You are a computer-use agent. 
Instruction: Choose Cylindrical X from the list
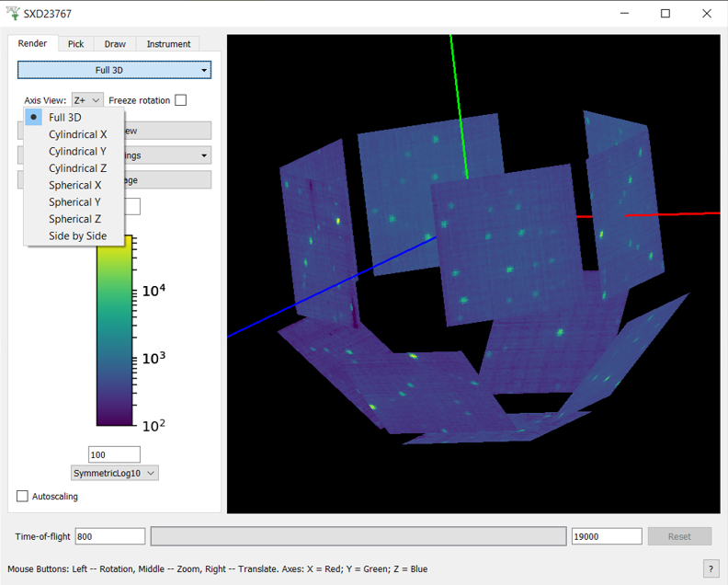pyautogui.click(x=77, y=134)
